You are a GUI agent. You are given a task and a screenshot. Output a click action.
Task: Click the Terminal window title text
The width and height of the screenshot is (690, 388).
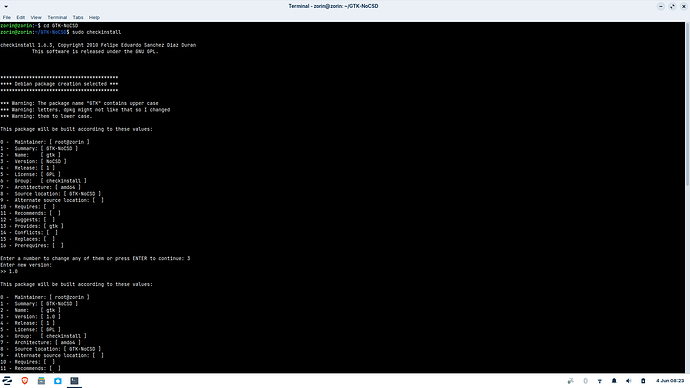(x=333, y=6)
